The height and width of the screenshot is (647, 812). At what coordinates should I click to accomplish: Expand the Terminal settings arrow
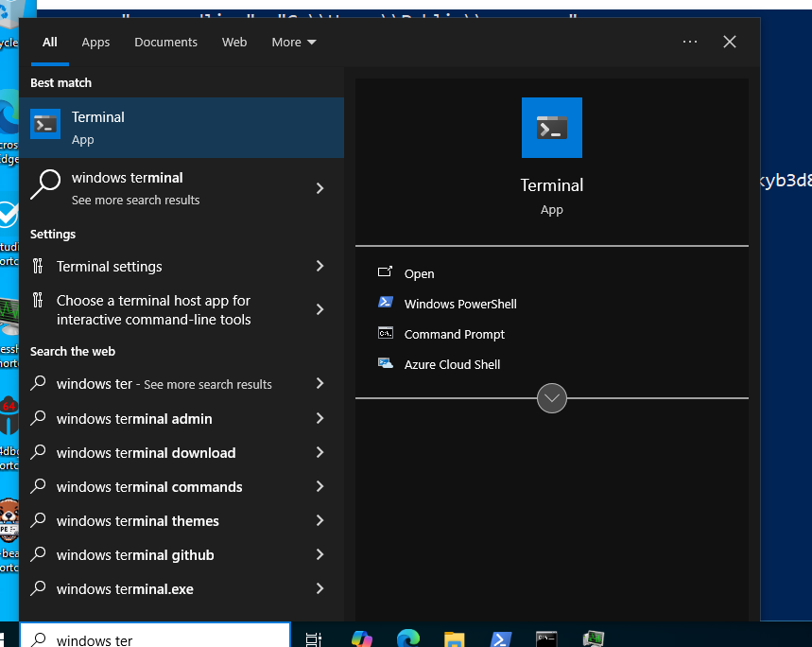(320, 266)
